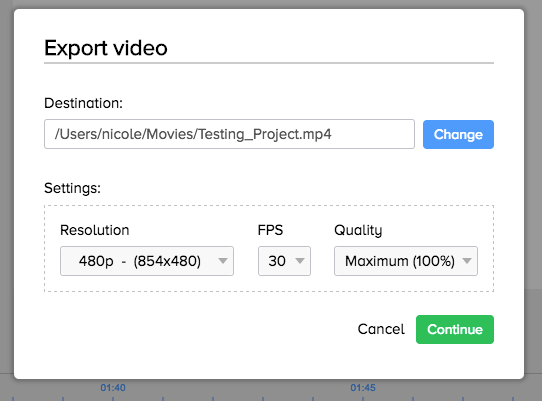Confirm export with the green Continue button
542x401 pixels.
pos(455,329)
